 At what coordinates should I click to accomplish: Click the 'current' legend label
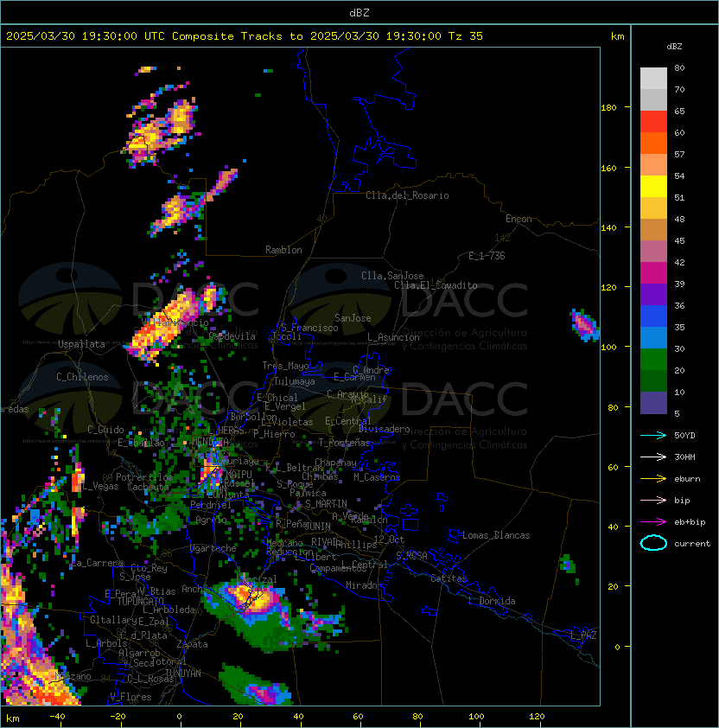point(692,544)
